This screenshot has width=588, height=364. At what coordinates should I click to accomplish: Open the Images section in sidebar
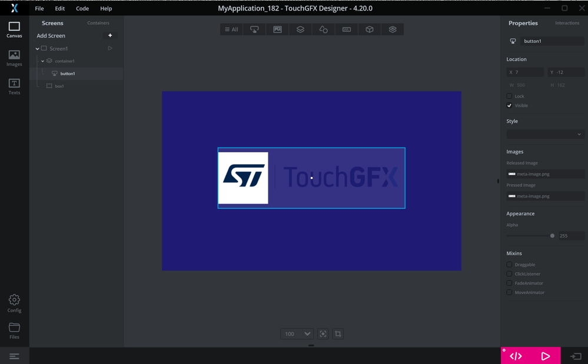click(x=14, y=58)
